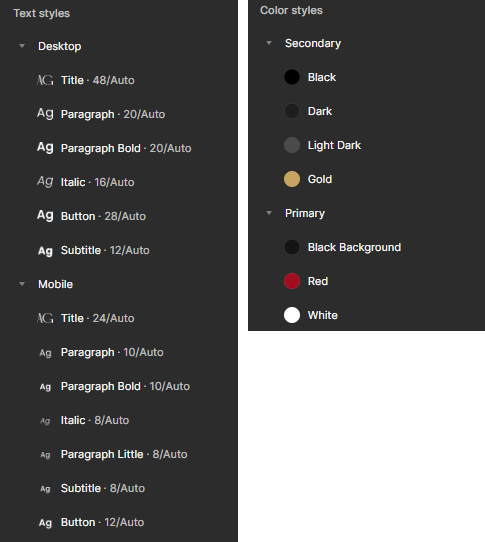
Task: Choose the Black Background color style
Action: [366, 247]
